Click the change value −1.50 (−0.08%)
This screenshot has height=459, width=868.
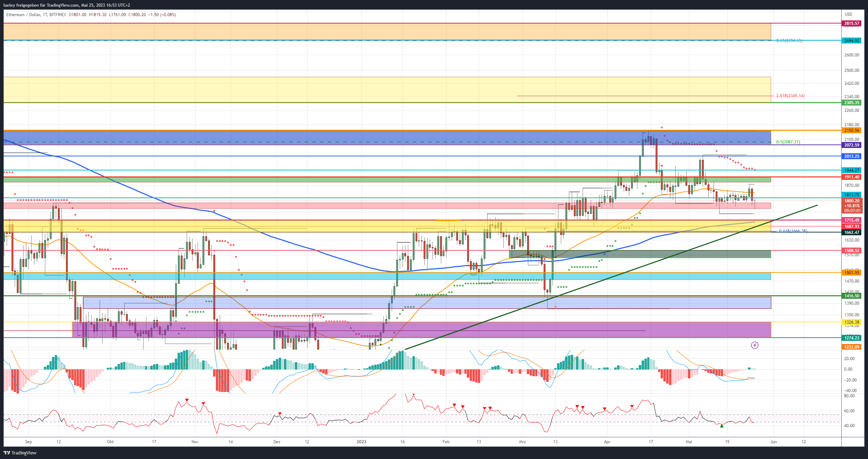pos(162,15)
